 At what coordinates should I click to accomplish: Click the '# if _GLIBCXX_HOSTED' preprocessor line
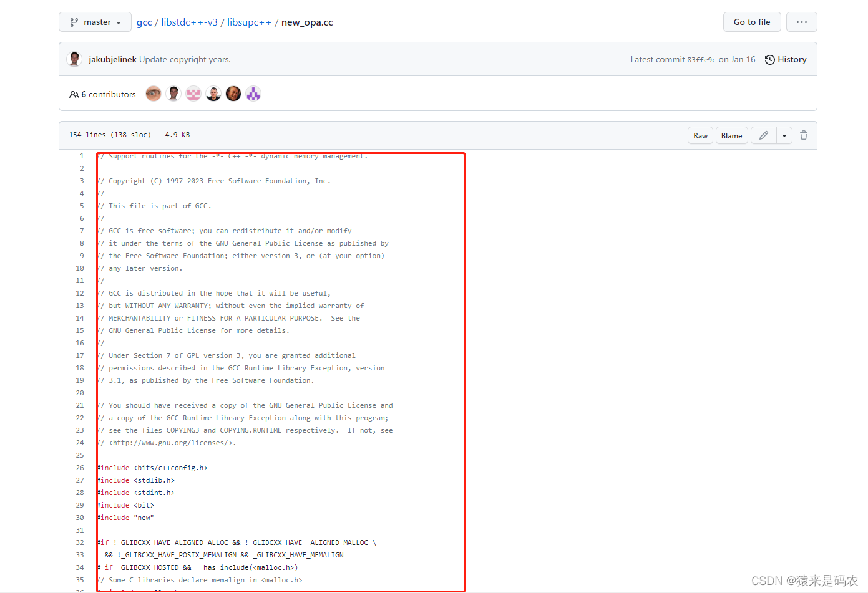pos(198,567)
